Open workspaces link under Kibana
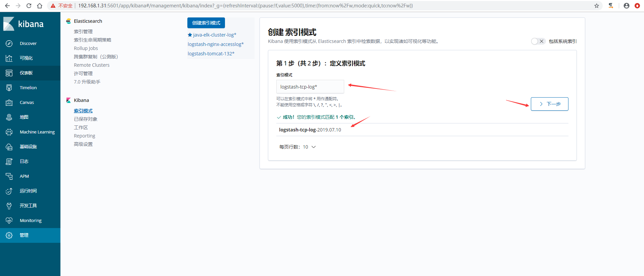Viewport: 644px width, 276px height. (x=81, y=127)
